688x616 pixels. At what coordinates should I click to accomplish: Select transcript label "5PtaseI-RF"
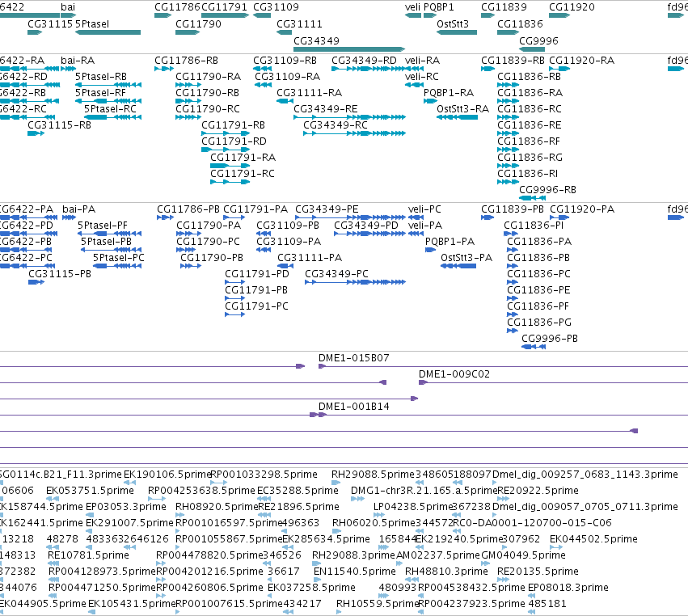(x=100, y=93)
